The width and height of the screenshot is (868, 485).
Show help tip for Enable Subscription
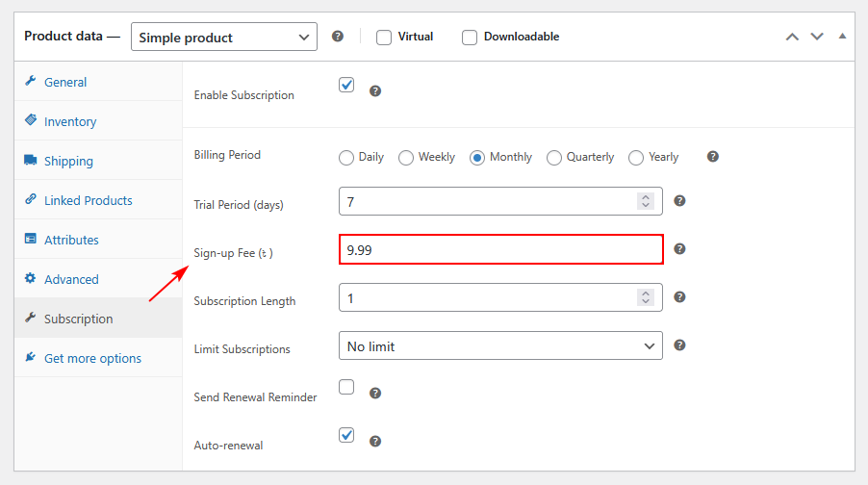(x=375, y=90)
